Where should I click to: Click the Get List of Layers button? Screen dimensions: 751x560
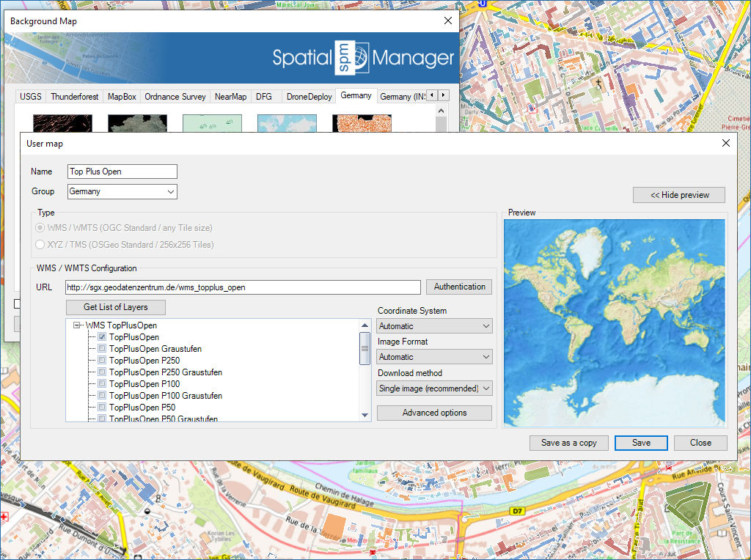click(x=115, y=307)
